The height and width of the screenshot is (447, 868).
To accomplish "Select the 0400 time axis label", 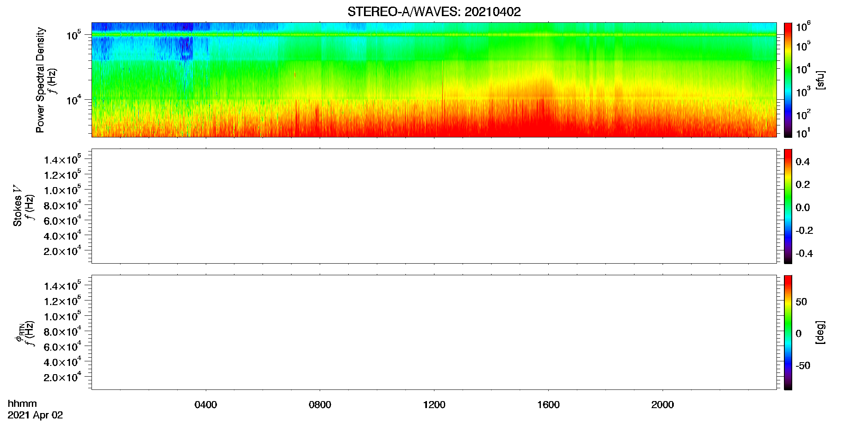I will 206,405.
